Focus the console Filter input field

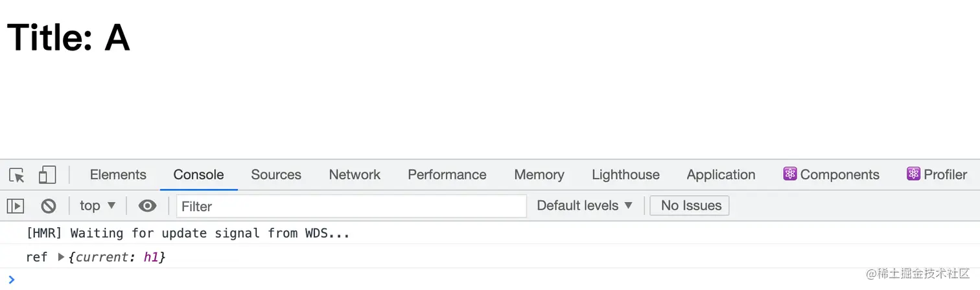click(351, 206)
